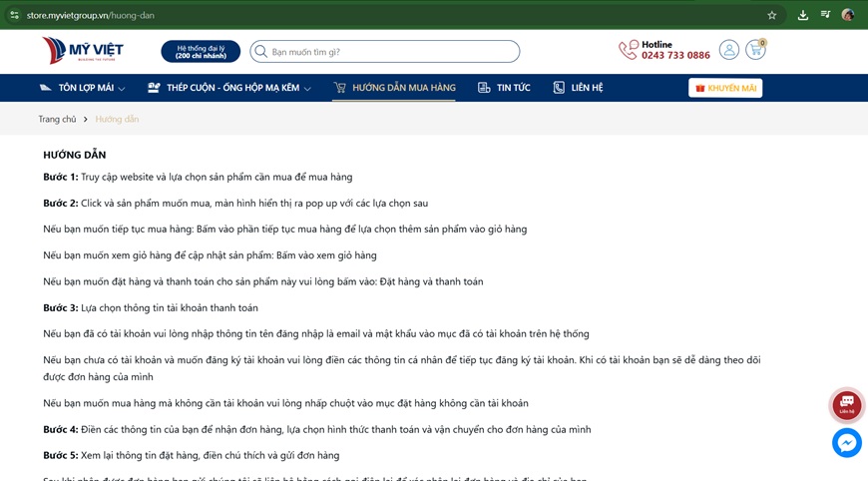Screen dimensions: 868x481
Task: Bookmark page with star icon
Action: tap(771, 16)
